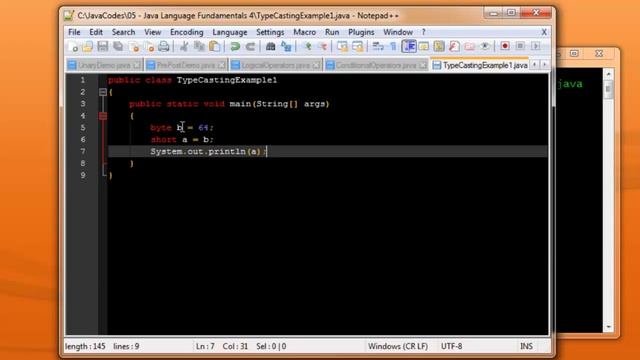This screenshot has height=360, width=640.
Task: Click the INS mode status indicator
Action: (x=526, y=346)
